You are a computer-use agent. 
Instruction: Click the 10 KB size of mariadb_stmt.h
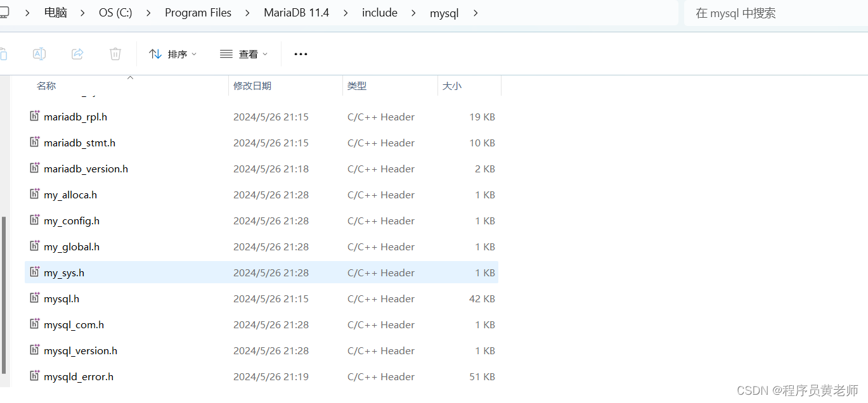click(x=482, y=143)
